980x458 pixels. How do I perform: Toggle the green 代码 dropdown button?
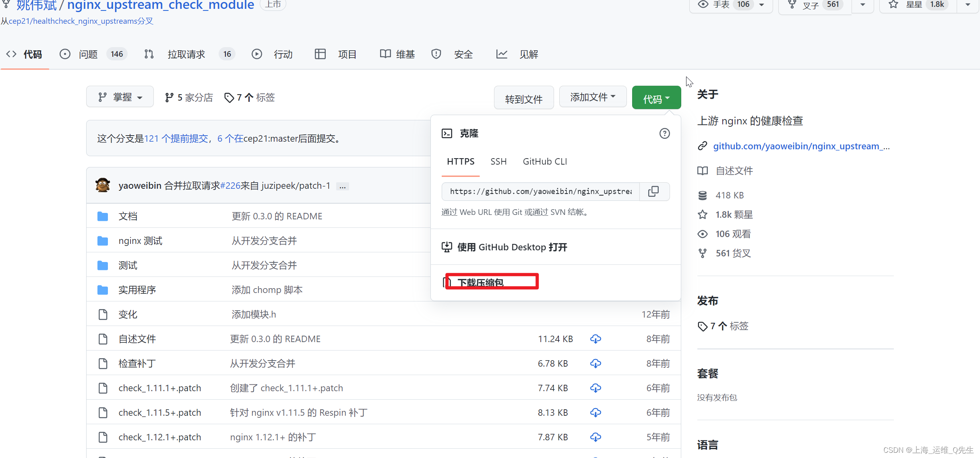point(656,99)
